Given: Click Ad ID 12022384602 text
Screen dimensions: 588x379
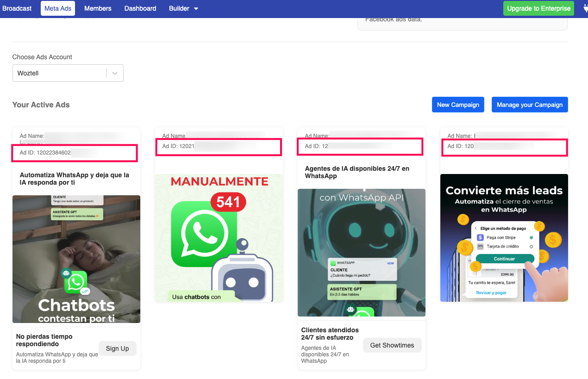Looking at the screenshot, I should click(x=45, y=153).
